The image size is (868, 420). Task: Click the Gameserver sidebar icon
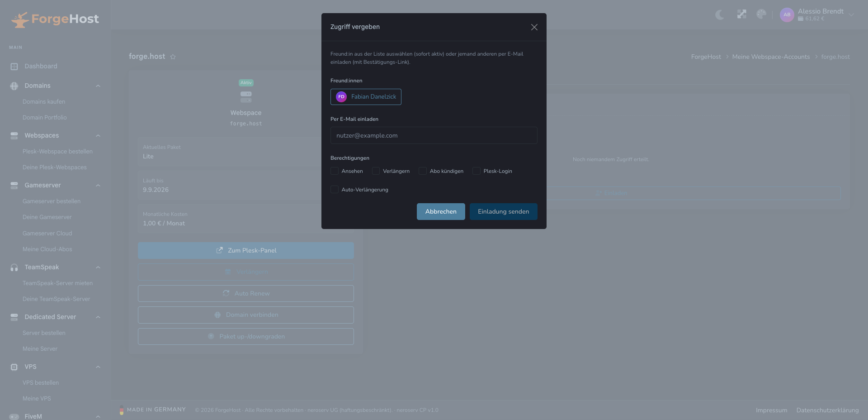[14, 186]
